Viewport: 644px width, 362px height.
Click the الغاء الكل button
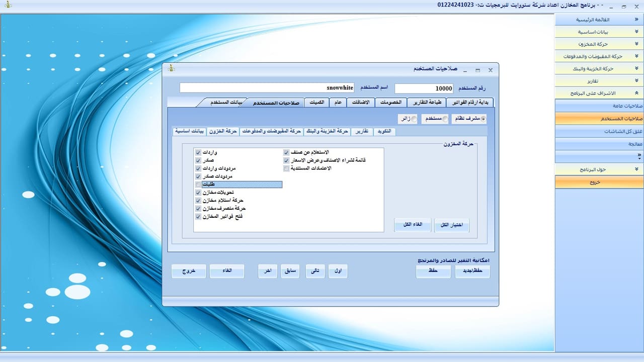(x=413, y=225)
